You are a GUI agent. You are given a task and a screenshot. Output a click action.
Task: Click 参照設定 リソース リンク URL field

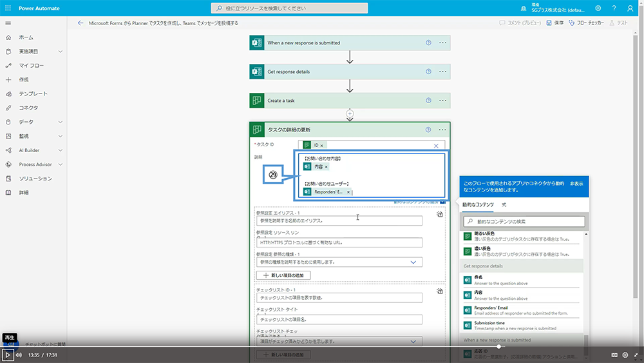339,242
